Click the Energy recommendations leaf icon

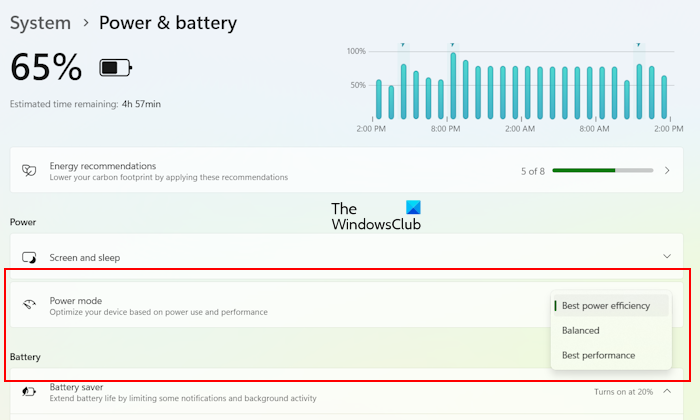pyautogui.click(x=29, y=171)
